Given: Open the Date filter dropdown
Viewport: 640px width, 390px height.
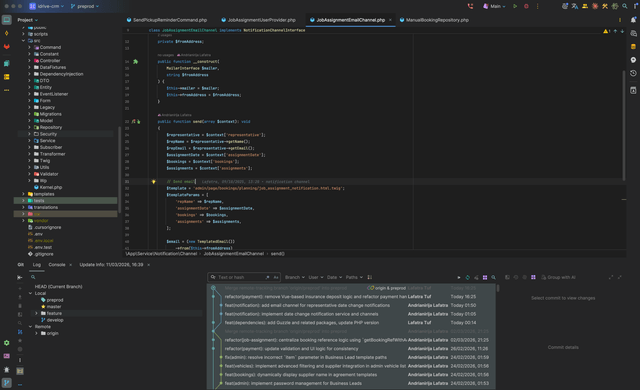Looking at the screenshot, I should click(334, 277).
